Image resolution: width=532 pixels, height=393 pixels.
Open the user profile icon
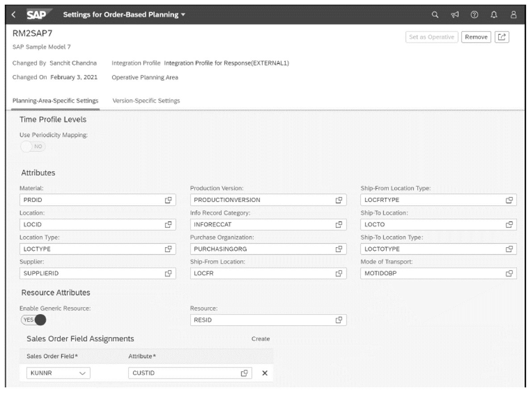click(513, 15)
